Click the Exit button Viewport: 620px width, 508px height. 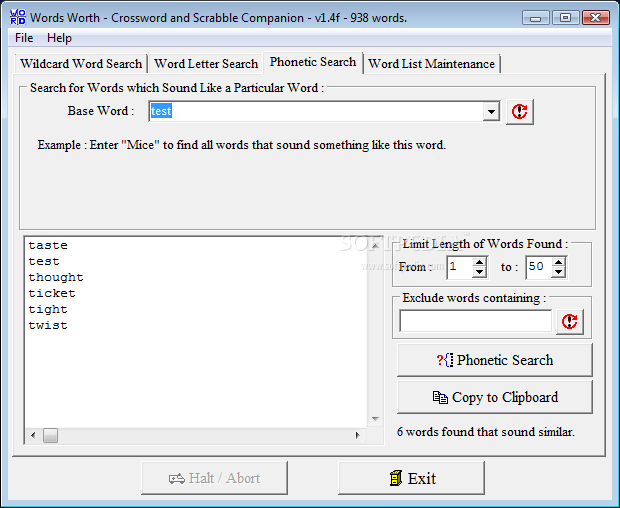(x=411, y=478)
